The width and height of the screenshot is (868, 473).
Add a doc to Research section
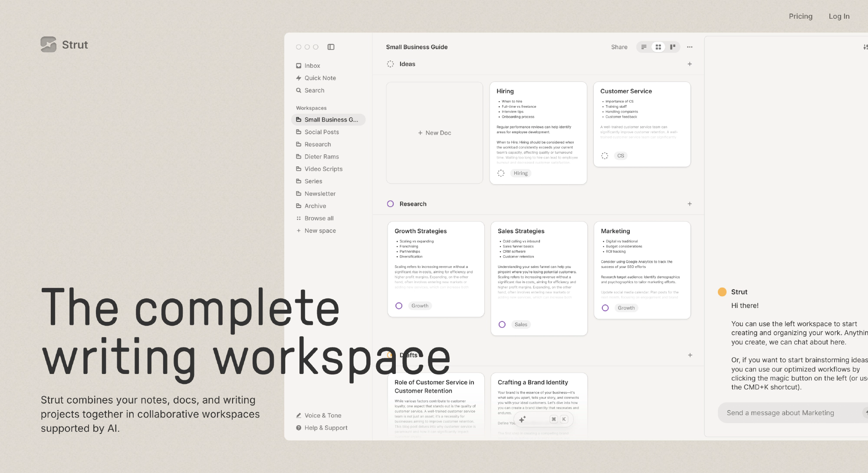click(690, 204)
